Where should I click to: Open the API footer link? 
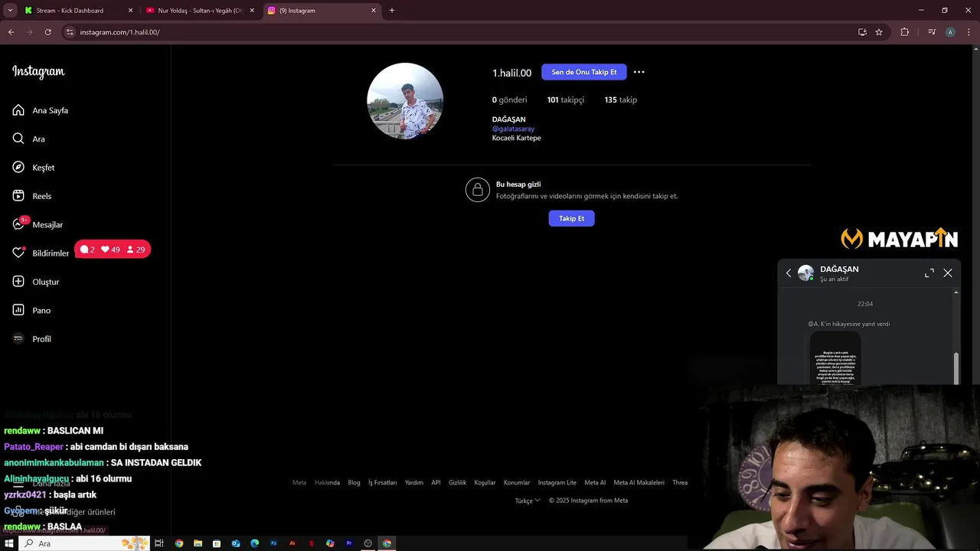(436, 483)
